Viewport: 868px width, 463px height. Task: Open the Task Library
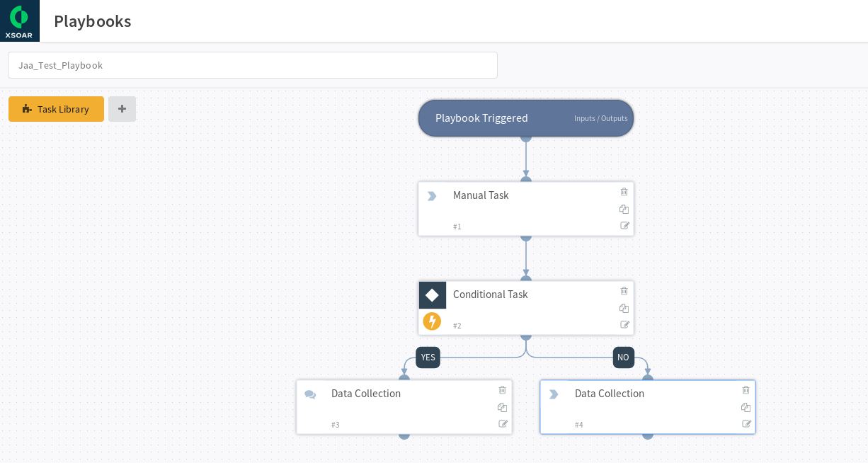[56, 109]
